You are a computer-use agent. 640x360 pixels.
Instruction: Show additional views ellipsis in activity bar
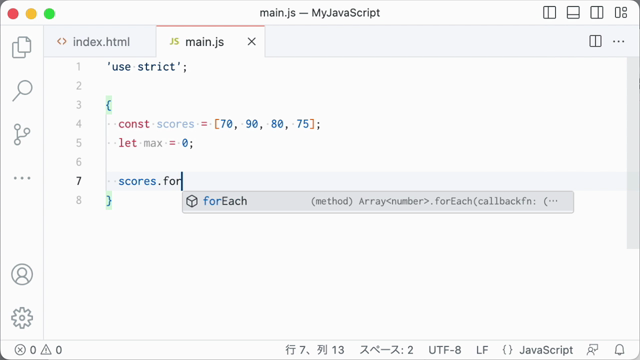click(22, 178)
